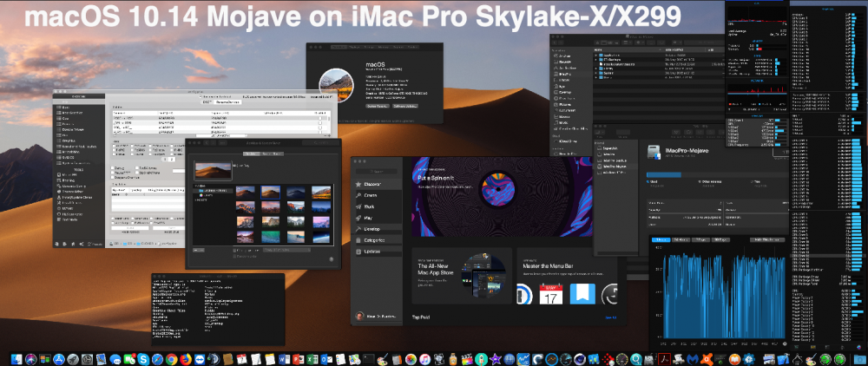Open Adobe Acrobat from the Dock
The height and width of the screenshot is (366, 868).
pos(664,359)
